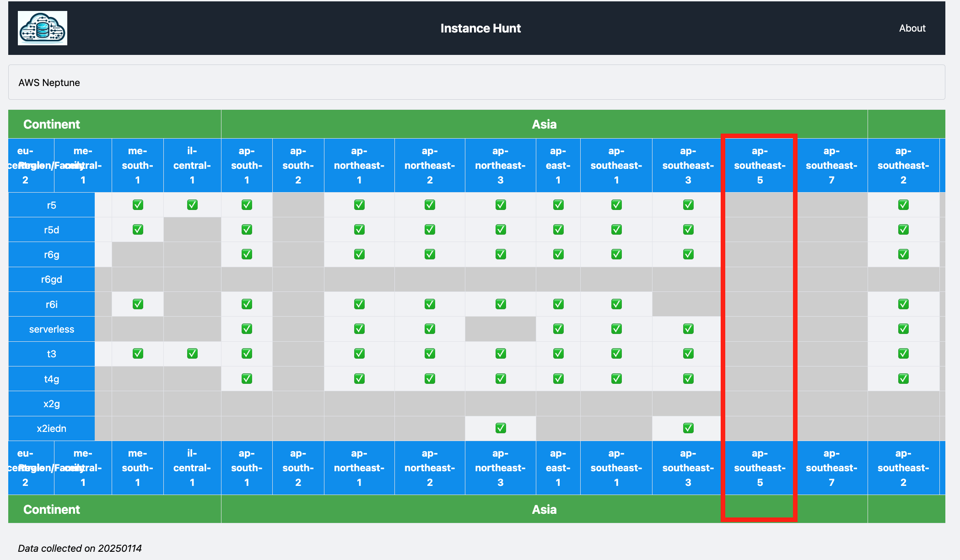Click the r5 checkmark under me-south-1
The height and width of the screenshot is (560, 960).
(x=138, y=205)
